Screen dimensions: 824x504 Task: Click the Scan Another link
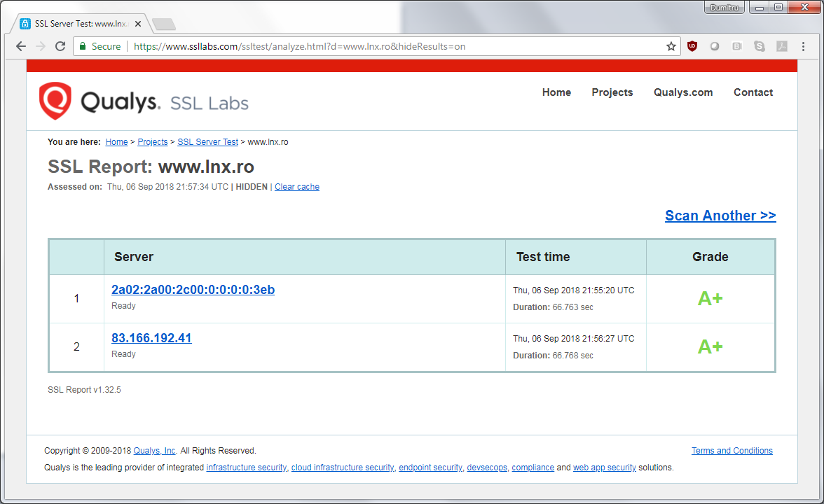click(720, 216)
